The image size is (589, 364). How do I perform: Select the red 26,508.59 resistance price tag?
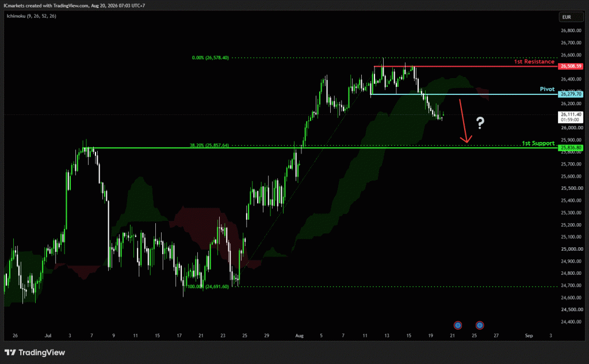click(571, 66)
